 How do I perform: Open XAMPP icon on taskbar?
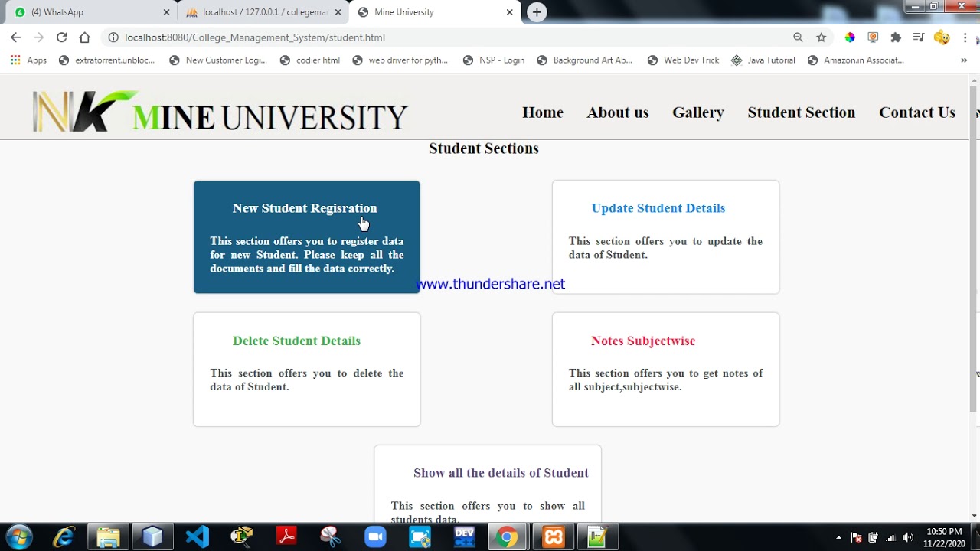[x=554, y=536]
